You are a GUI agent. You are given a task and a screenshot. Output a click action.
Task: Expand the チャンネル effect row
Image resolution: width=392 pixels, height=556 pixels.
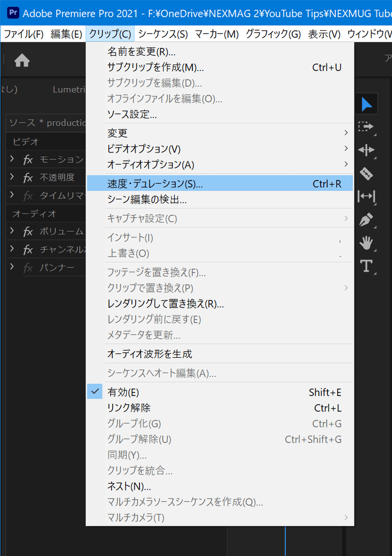pos(12,249)
